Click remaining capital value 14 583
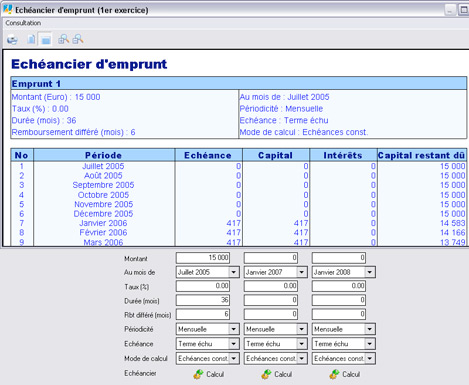Image resolution: width=469 pixels, height=385 pixels. tap(453, 223)
